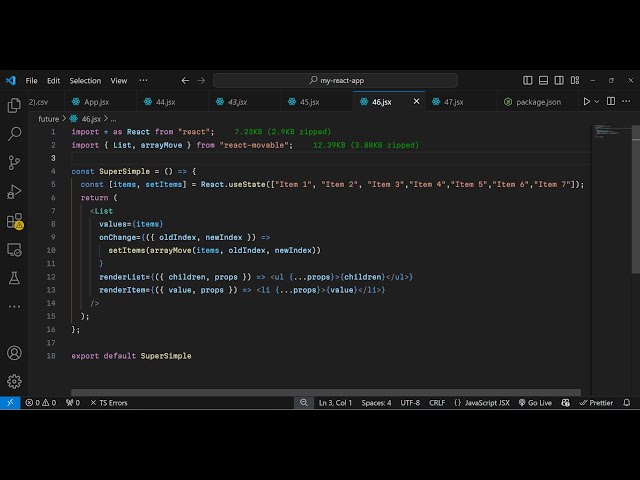This screenshot has width=640, height=480.
Task: Open the Selection menu
Action: 85,81
